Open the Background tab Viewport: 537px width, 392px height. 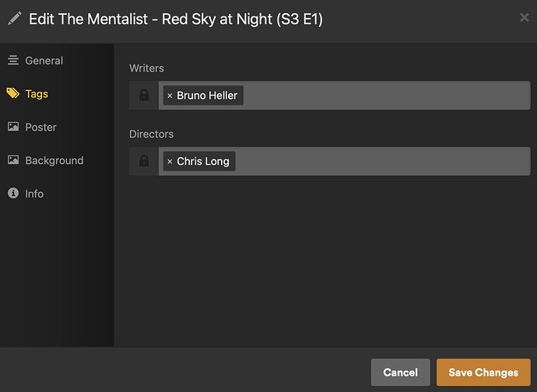point(54,160)
